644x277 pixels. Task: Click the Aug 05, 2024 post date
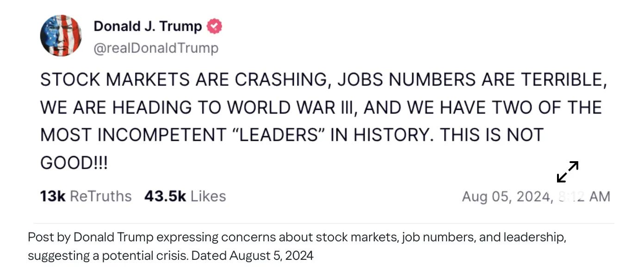tap(507, 197)
